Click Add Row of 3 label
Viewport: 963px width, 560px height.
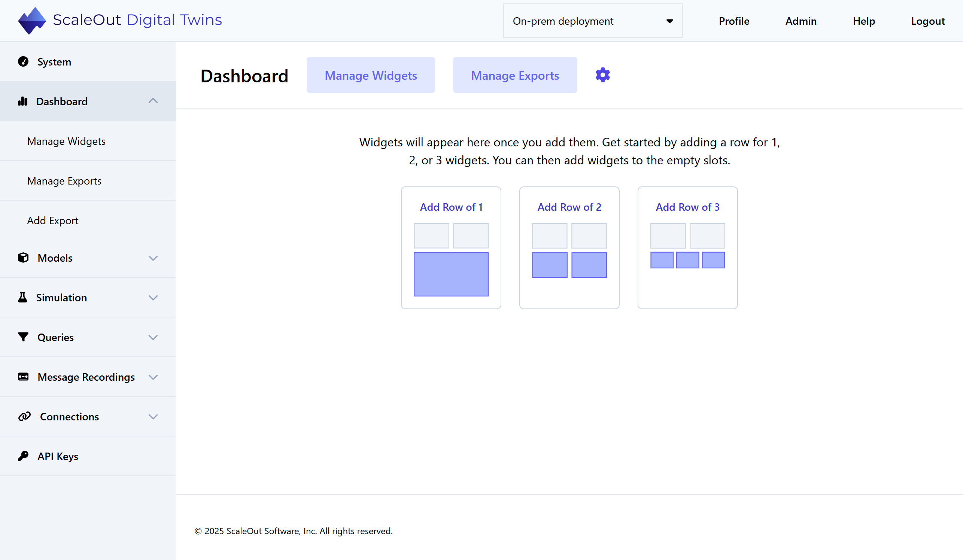pyautogui.click(x=687, y=207)
